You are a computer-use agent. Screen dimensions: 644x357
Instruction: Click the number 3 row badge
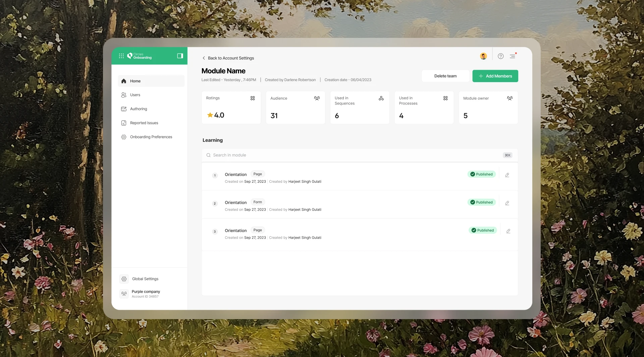point(215,232)
